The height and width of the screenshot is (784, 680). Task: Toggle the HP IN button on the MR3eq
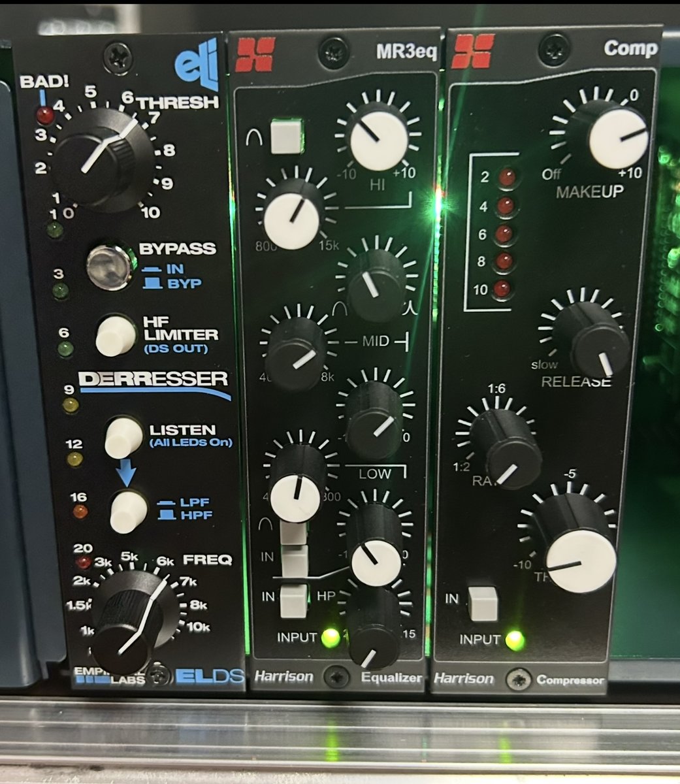click(x=294, y=602)
